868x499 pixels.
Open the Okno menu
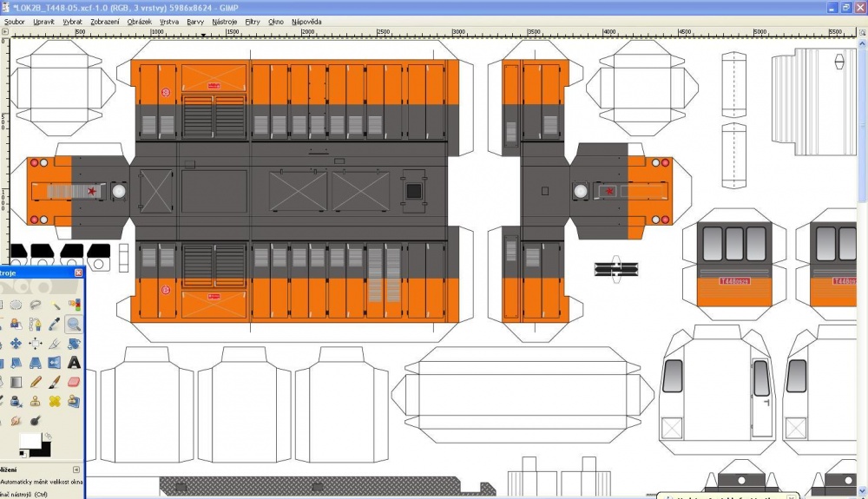276,22
